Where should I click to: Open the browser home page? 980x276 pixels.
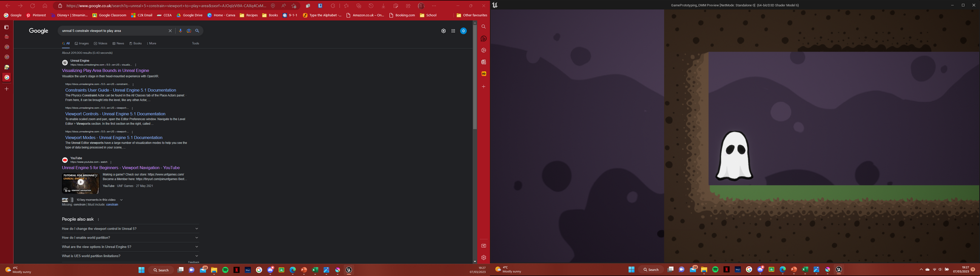click(45, 6)
